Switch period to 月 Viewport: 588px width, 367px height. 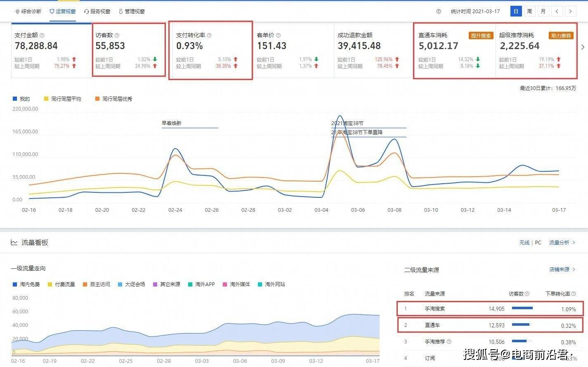pos(543,12)
